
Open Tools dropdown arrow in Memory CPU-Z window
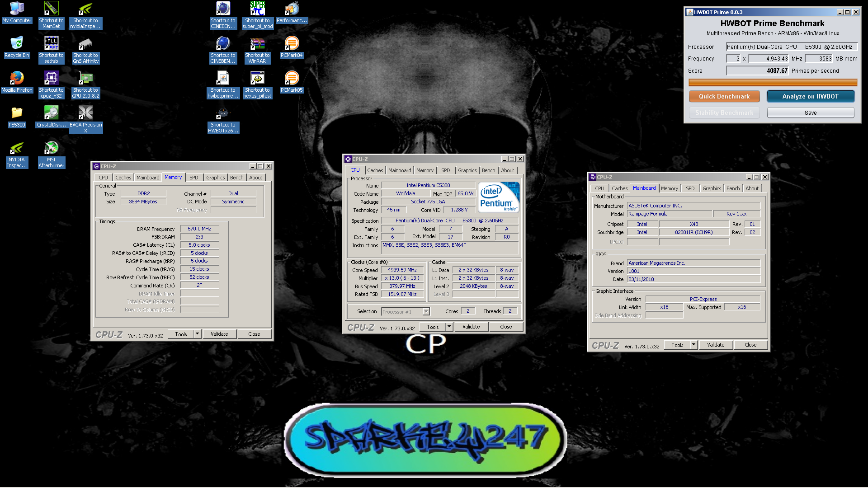(x=197, y=334)
